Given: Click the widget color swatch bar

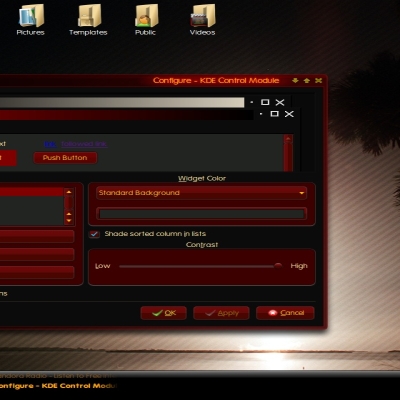Looking at the screenshot, I should 202,214.
